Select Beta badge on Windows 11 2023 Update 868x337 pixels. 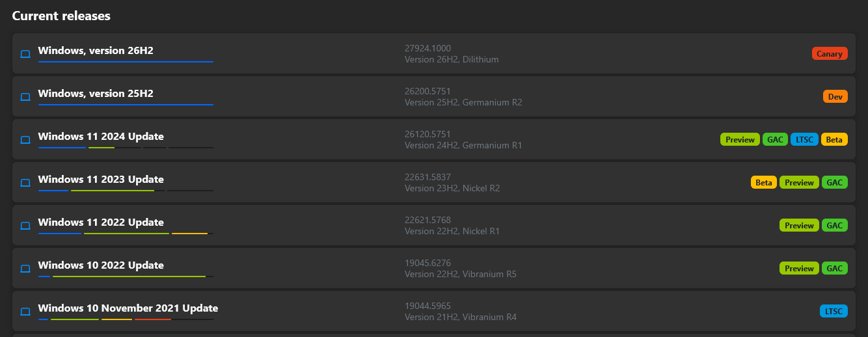[x=764, y=182]
